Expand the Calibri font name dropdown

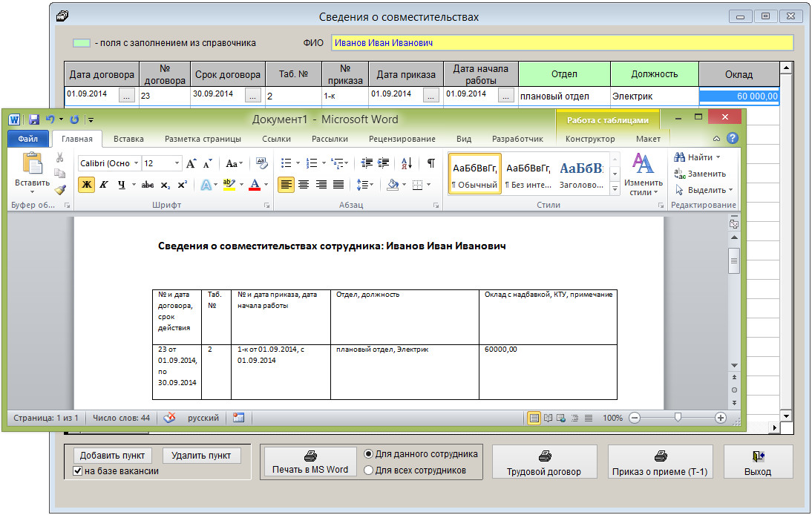point(135,163)
